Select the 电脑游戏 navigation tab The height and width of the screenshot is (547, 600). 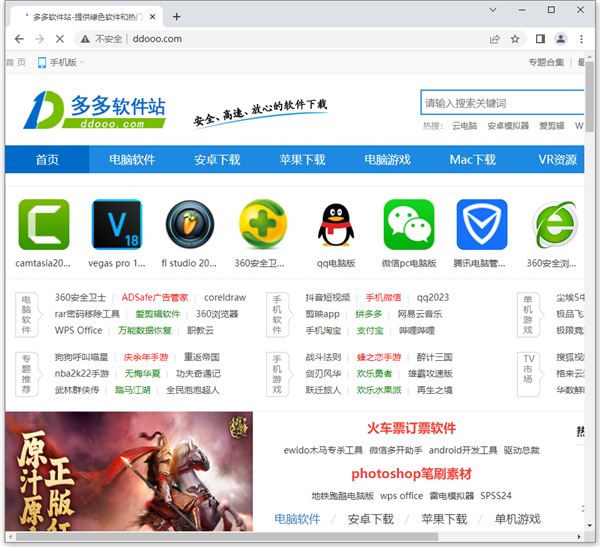click(x=387, y=159)
